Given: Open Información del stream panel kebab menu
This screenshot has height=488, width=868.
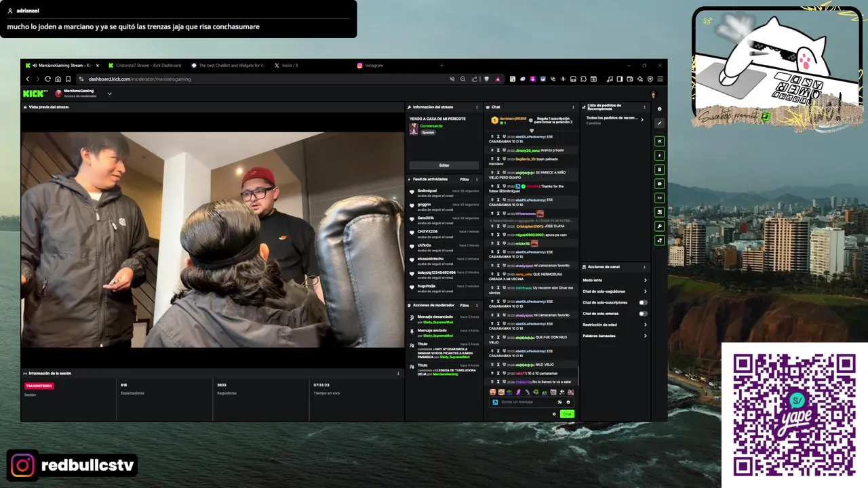Looking at the screenshot, I should [477, 107].
